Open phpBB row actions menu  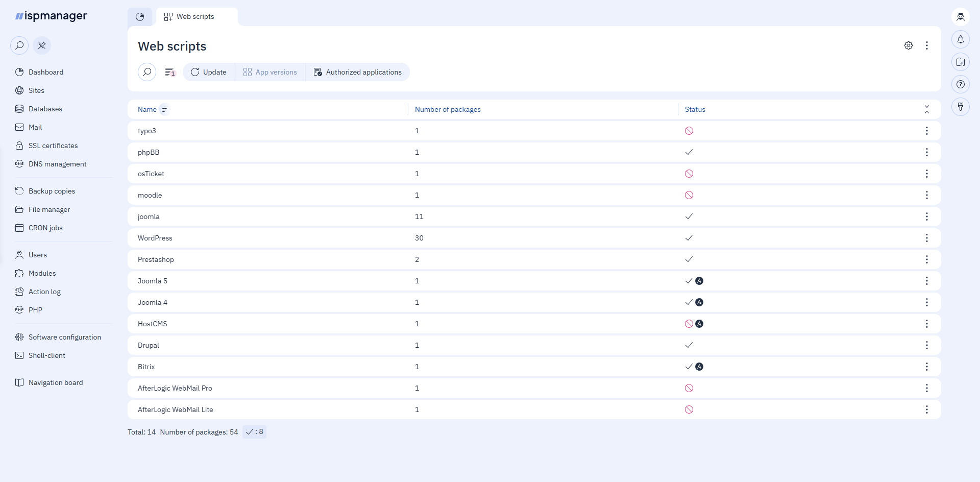coord(927,152)
